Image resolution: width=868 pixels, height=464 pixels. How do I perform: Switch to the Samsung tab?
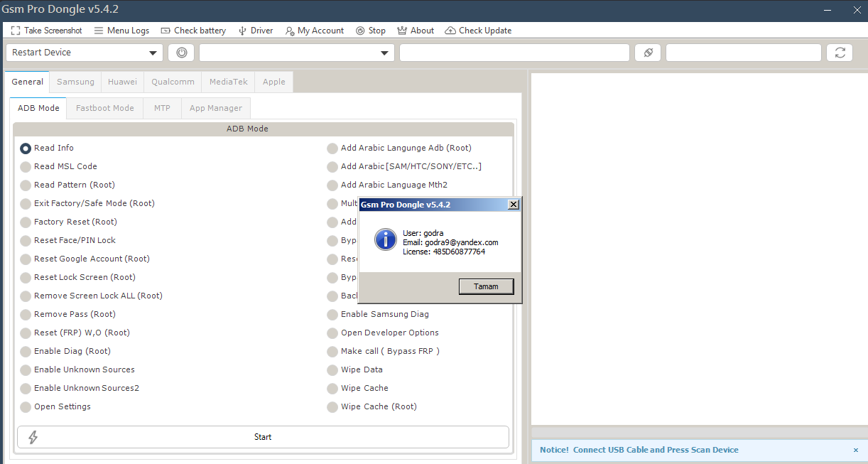point(75,82)
